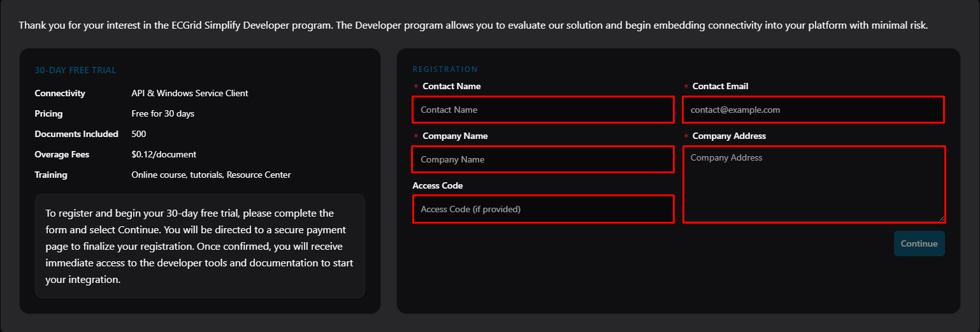Click the Access Code label
980x332 pixels.
(438, 185)
